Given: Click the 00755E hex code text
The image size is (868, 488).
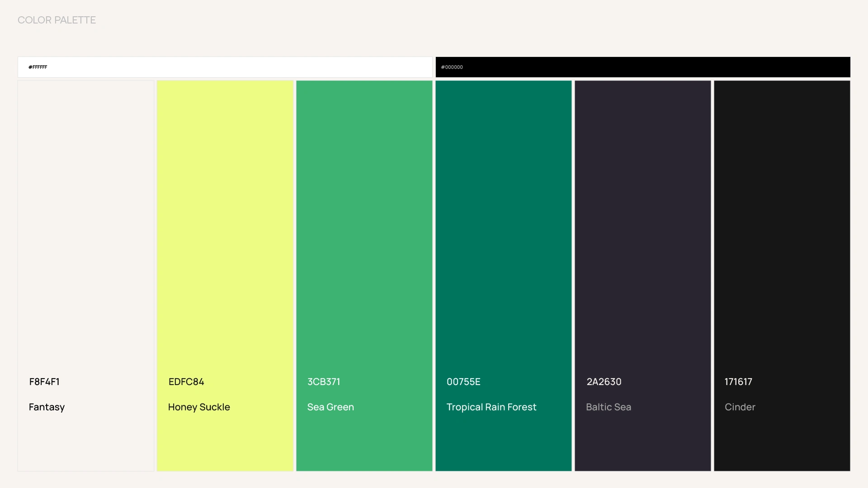Looking at the screenshot, I should coord(463,382).
